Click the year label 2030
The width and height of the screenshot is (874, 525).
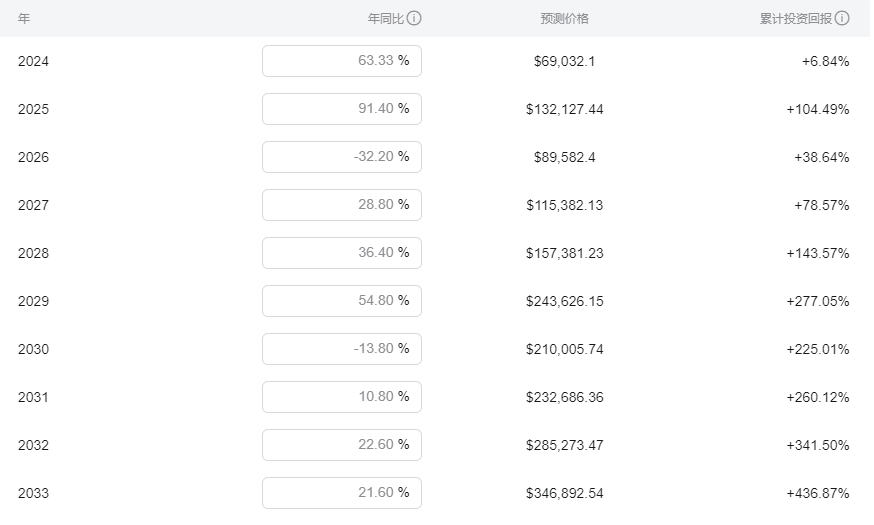click(x=33, y=349)
